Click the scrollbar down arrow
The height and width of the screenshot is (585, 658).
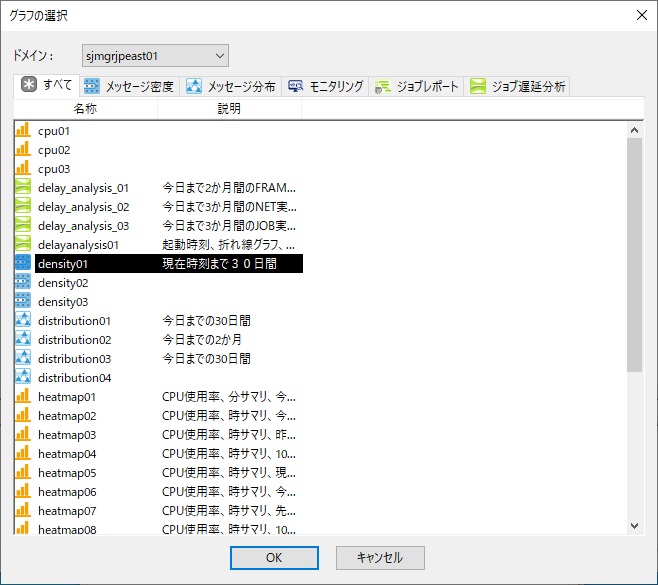pos(634,525)
